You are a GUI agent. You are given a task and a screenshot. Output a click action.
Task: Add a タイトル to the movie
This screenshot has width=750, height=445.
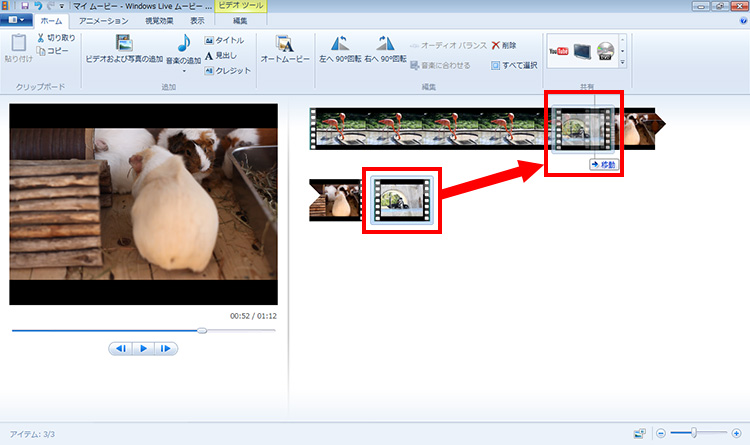(x=224, y=41)
